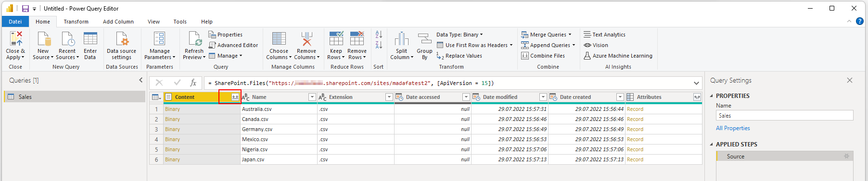Click the Split Column icon
This screenshot has height=181, width=868.
pyautogui.click(x=401, y=38)
